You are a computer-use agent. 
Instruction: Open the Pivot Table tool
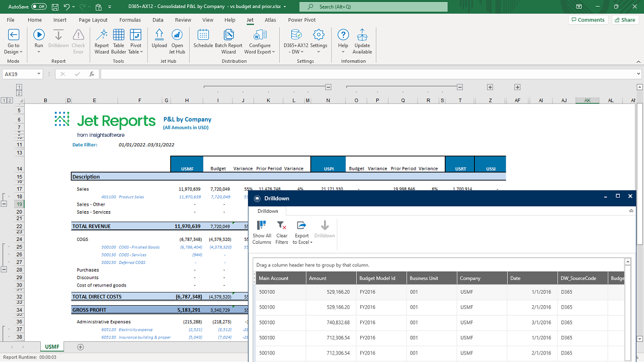click(x=135, y=42)
